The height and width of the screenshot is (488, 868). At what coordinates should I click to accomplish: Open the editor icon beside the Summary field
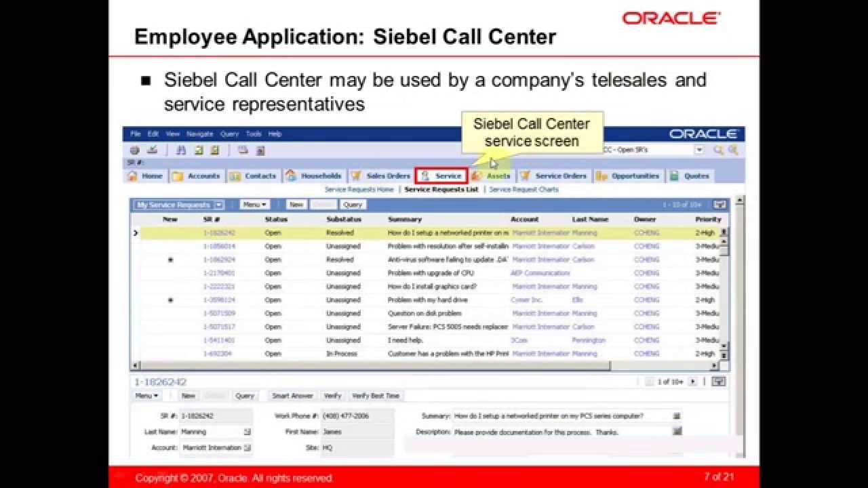pos(676,416)
